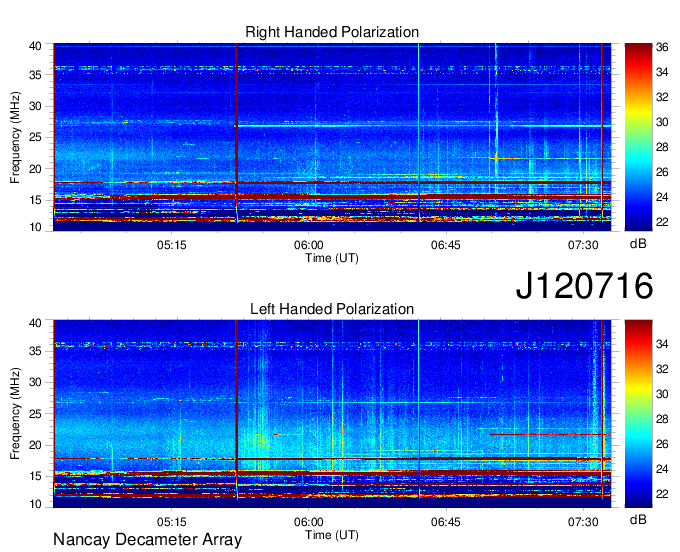Select 06:45 time tick of Left Handed plot

click(446, 522)
